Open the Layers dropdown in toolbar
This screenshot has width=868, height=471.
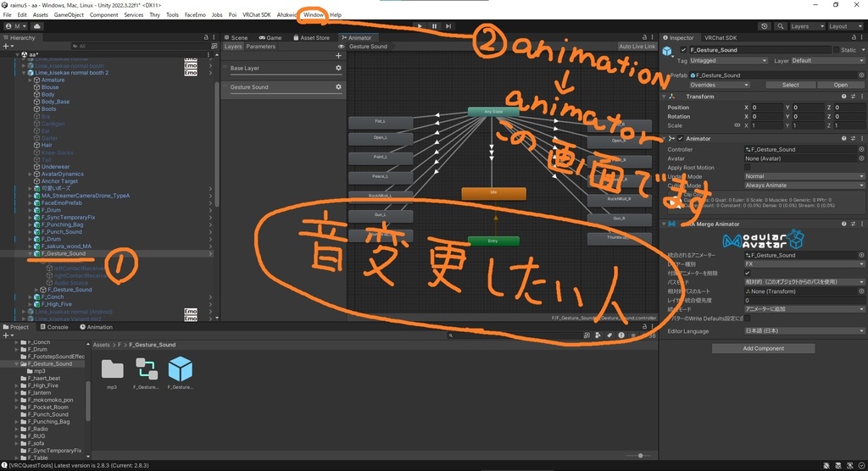coord(807,26)
